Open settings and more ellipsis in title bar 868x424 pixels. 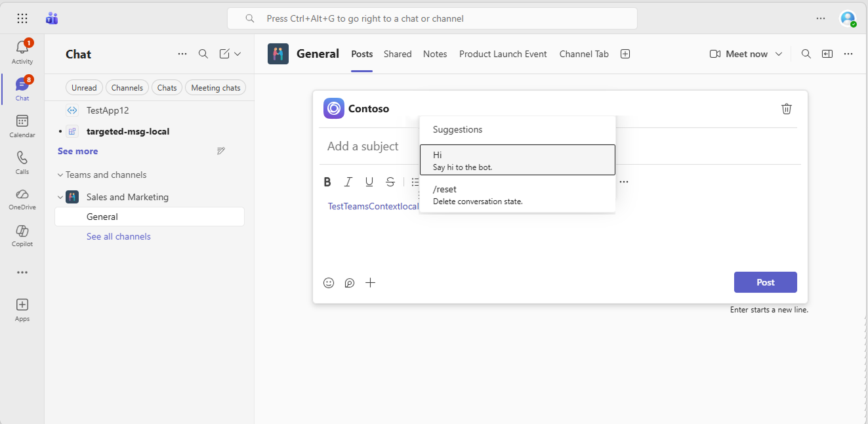pyautogui.click(x=821, y=18)
